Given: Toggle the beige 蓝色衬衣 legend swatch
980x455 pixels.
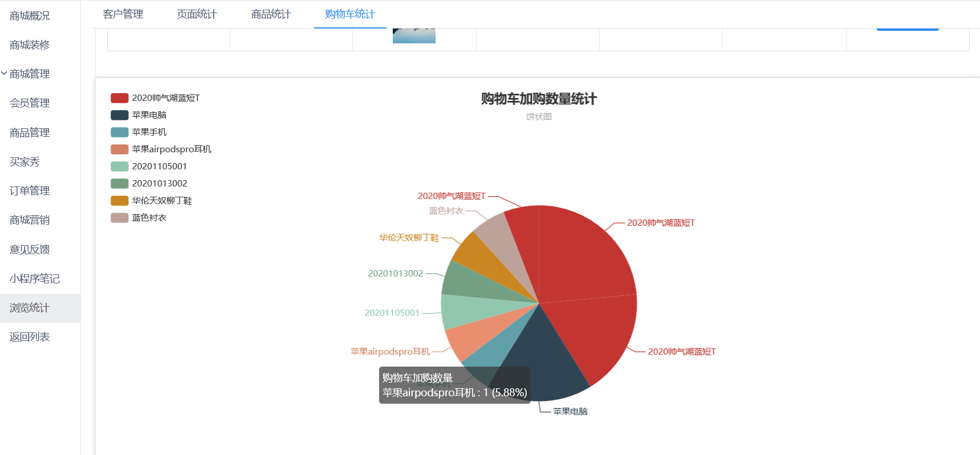Looking at the screenshot, I should point(120,218).
